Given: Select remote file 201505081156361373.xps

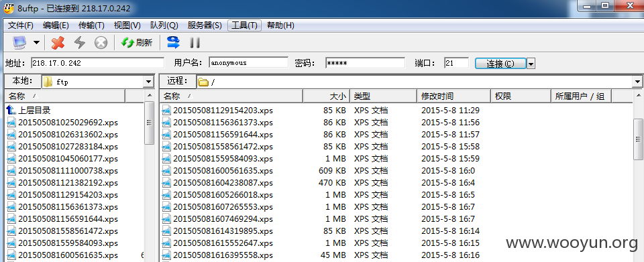Looking at the screenshot, I should point(223,122).
